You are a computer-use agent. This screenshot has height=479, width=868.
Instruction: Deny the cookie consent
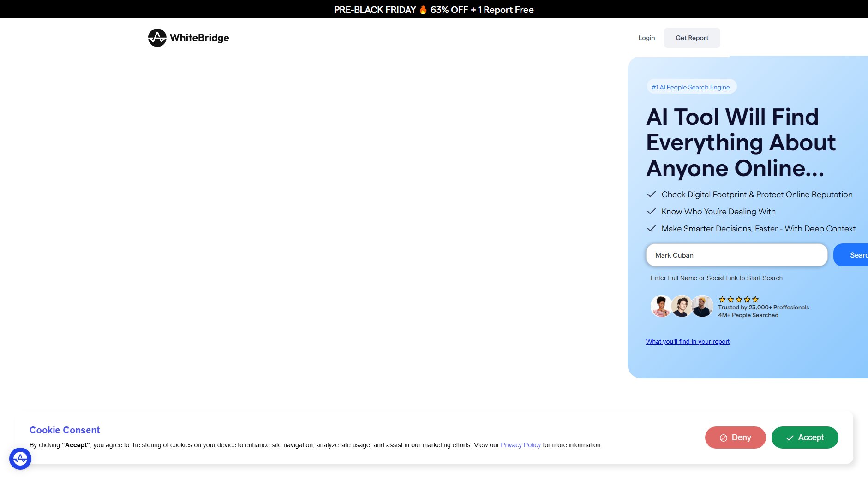pyautogui.click(x=735, y=438)
